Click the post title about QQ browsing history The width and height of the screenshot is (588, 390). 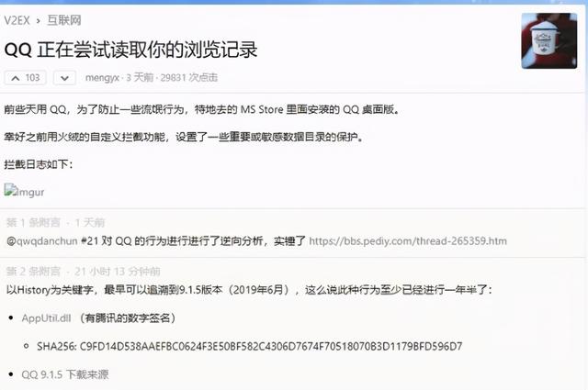[130, 50]
